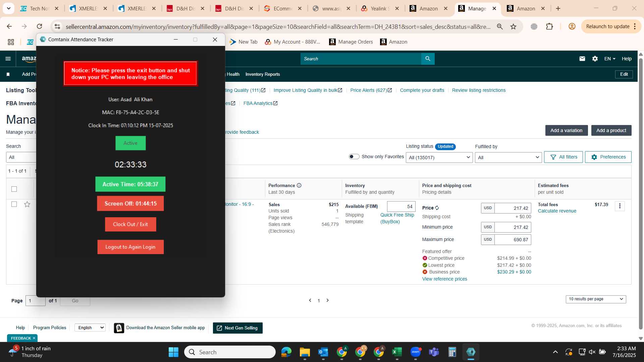Open the browser zoom magnifier in address bar
Viewport: 644px width, 362px height.
click(x=500, y=26)
